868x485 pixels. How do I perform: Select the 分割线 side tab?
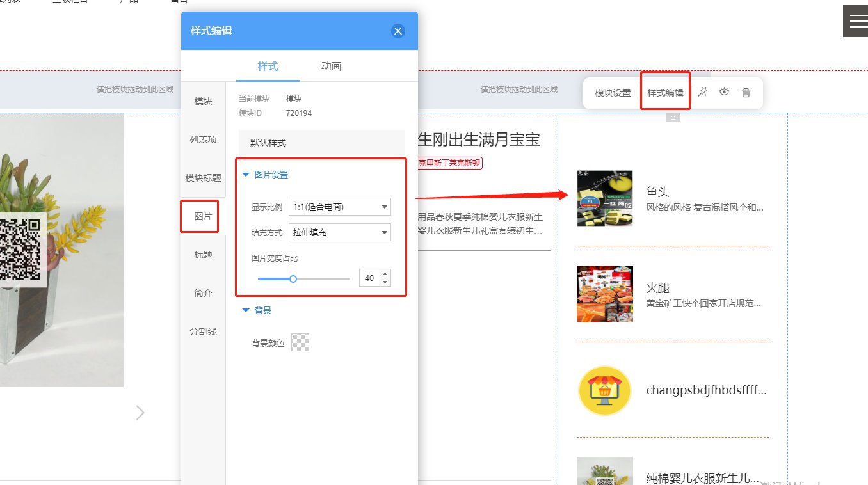(203, 331)
